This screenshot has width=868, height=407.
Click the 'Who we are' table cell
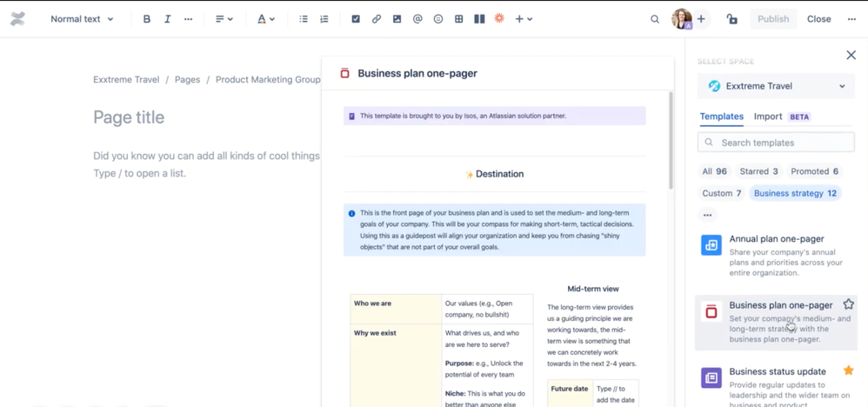coord(396,309)
